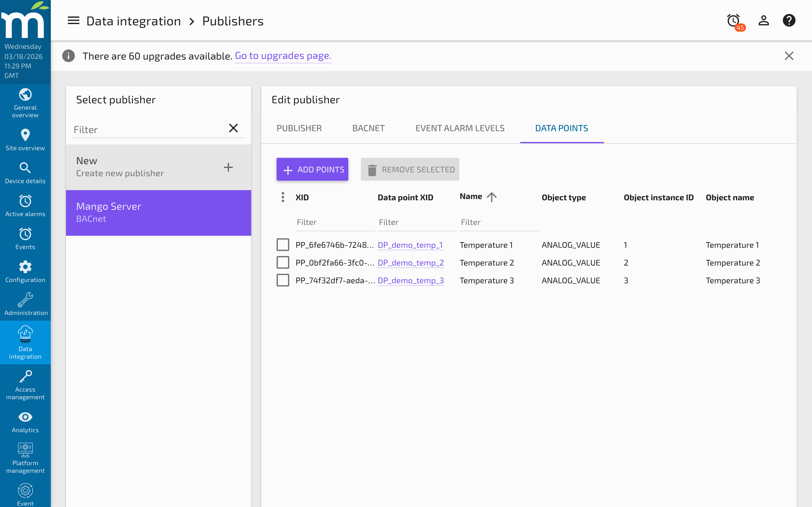812x507 pixels.
Task: Check the Temperature 1 row checkbox
Action: click(283, 245)
